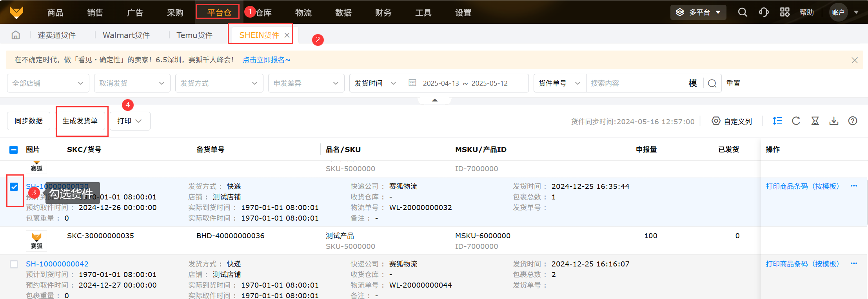The image size is (868, 299).
Task: Open the apps grid icon
Action: click(784, 13)
